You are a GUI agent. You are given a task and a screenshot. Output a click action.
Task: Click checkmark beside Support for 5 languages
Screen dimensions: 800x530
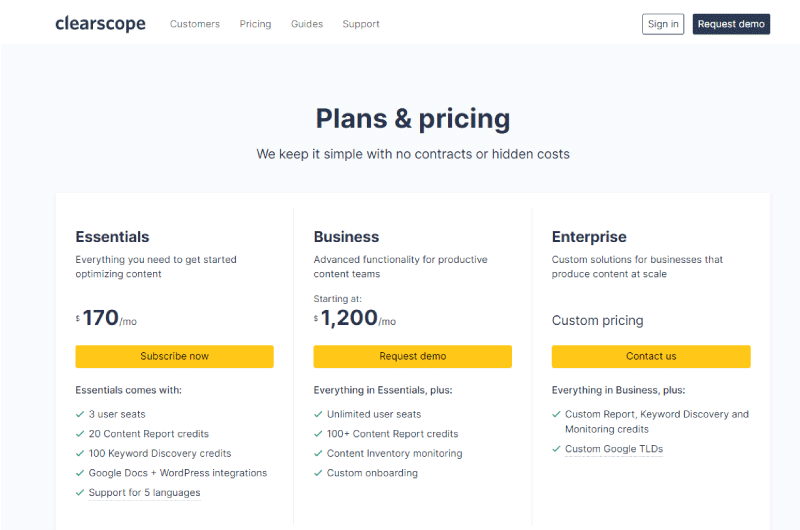80,492
